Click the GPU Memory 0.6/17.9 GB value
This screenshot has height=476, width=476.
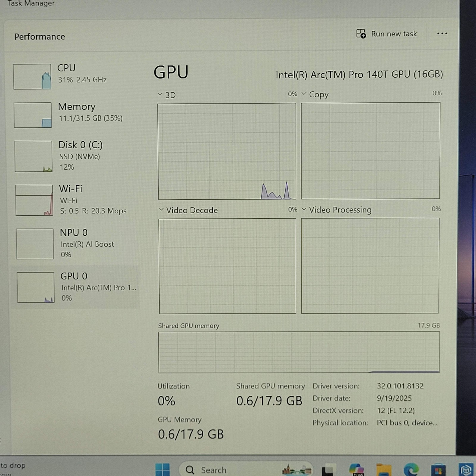click(191, 434)
